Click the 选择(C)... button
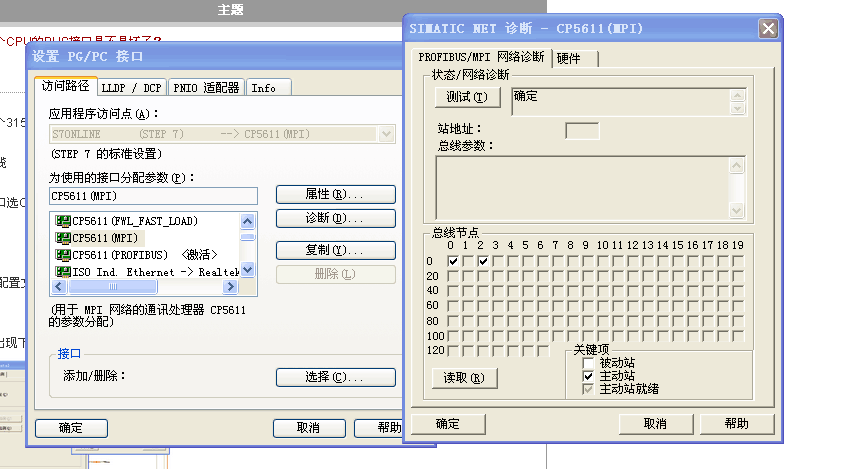The image size is (842, 469). pos(336,377)
